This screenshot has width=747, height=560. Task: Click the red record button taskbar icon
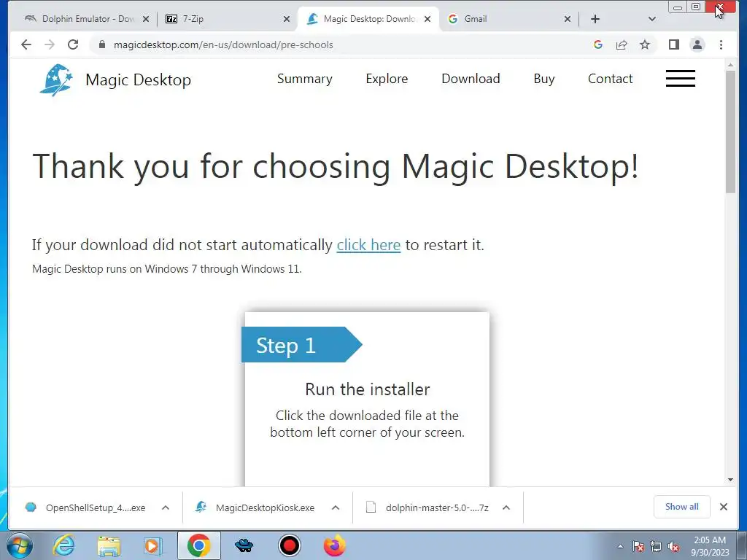pyautogui.click(x=289, y=546)
